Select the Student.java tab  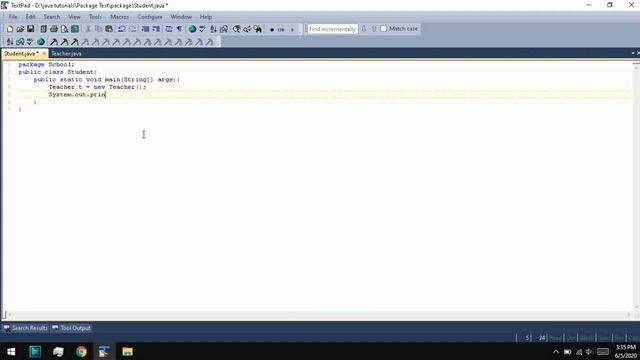tap(21, 53)
